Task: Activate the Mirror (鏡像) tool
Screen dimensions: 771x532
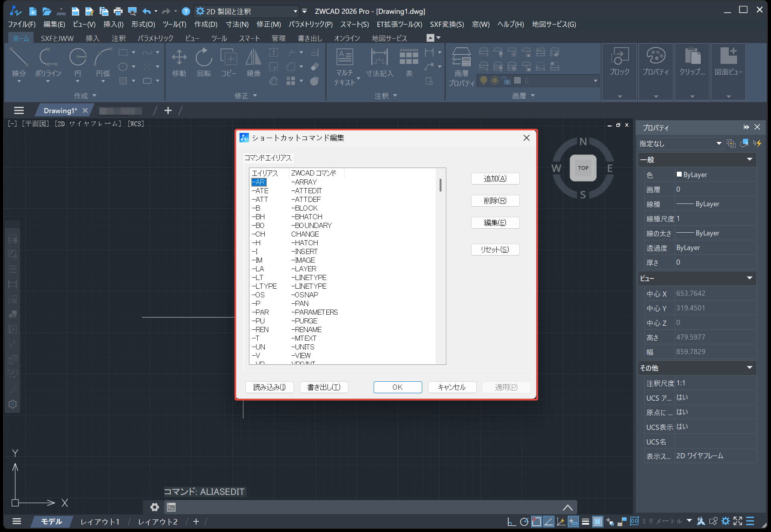Action: [253, 63]
